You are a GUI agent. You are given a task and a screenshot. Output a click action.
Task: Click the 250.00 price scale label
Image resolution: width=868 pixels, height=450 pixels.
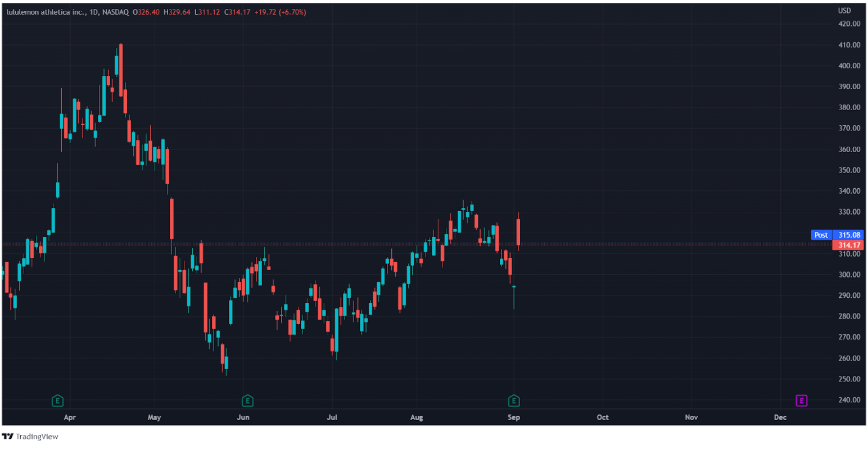click(849, 379)
